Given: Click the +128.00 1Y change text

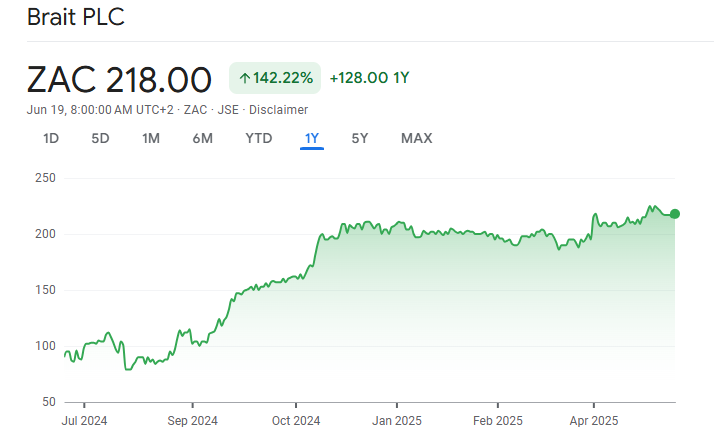Looking at the screenshot, I should (369, 78).
